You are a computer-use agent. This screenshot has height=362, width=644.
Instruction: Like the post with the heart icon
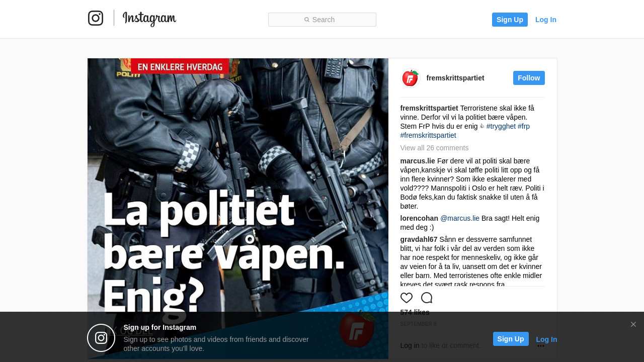pos(407,298)
